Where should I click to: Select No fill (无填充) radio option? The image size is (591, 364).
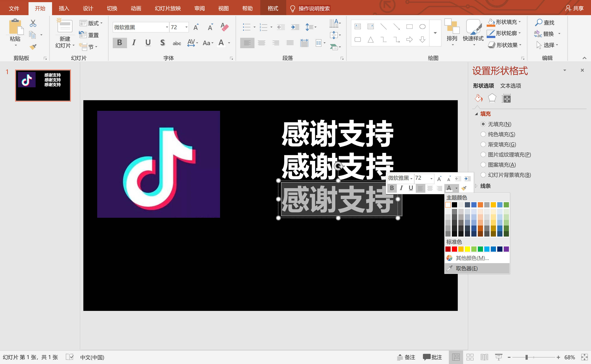click(x=496, y=124)
